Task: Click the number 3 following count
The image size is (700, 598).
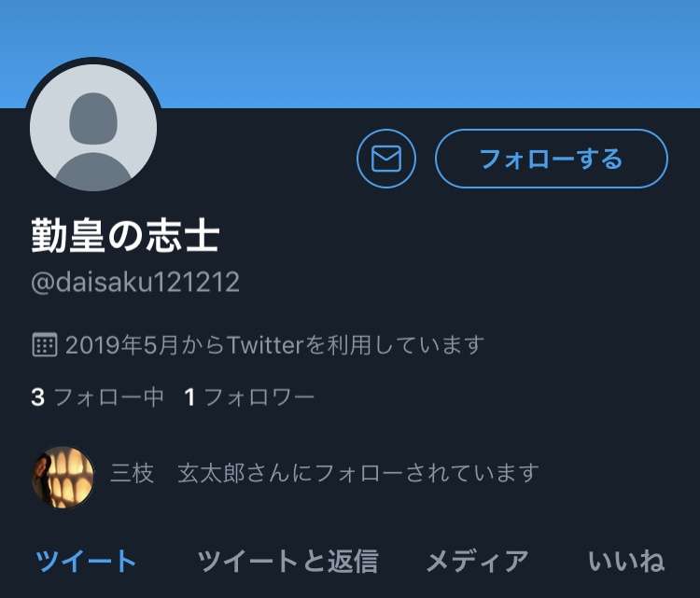Action: 38,396
